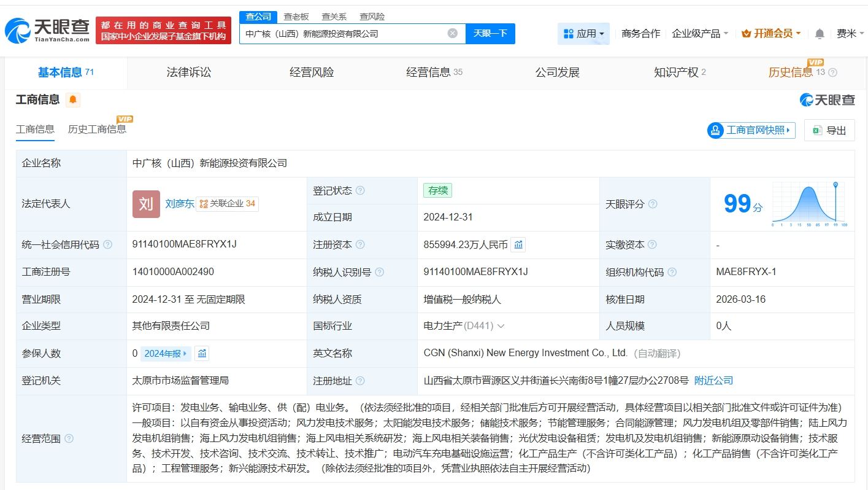Expand the 电力生产 industry chevron

coord(501,326)
